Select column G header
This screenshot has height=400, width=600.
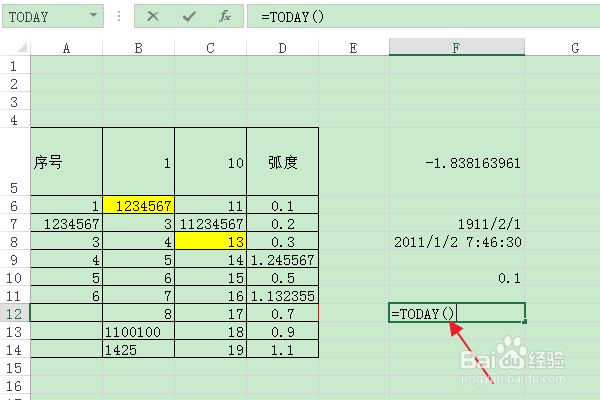pos(562,48)
